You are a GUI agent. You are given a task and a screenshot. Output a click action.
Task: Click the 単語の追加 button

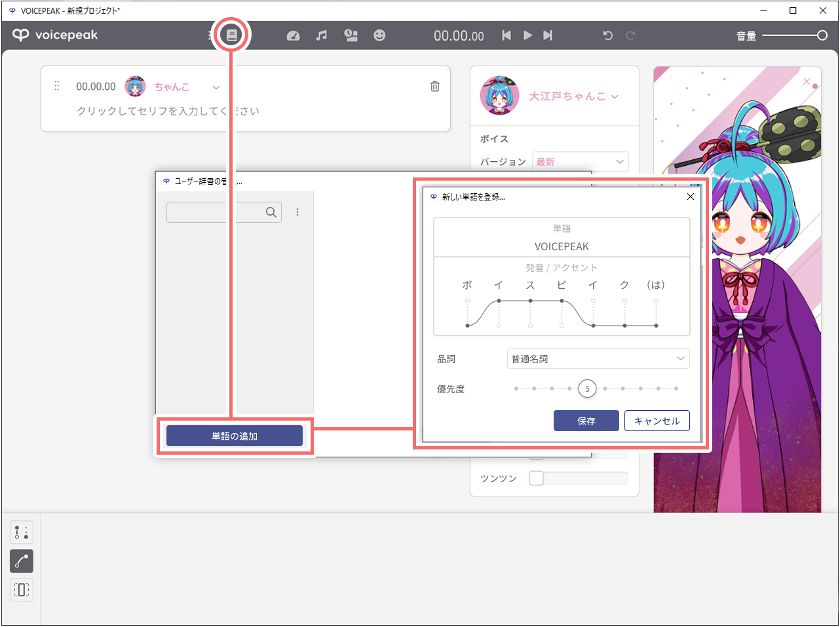pyautogui.click(x=235, y=436)
